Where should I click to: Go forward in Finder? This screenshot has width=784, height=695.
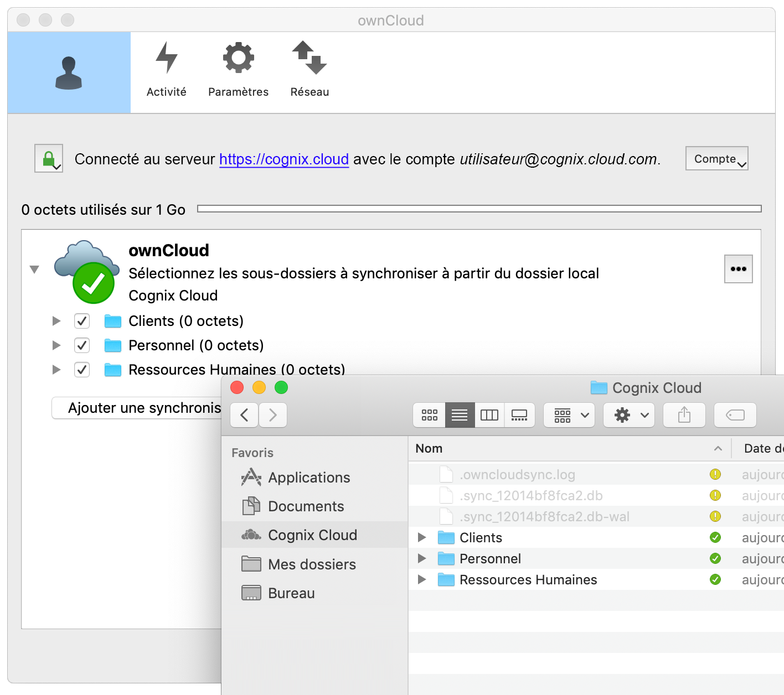pyautogui.click(x=273, y=415)
